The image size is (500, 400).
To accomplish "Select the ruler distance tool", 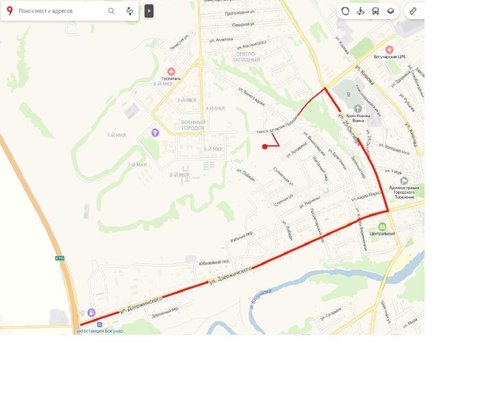I will pos(413,11).
